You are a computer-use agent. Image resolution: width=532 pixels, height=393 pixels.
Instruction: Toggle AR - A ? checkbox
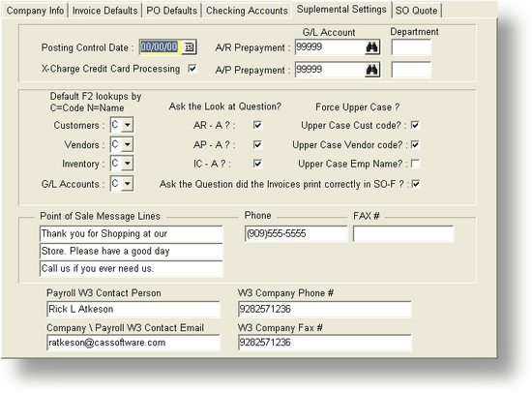(257, 125)
